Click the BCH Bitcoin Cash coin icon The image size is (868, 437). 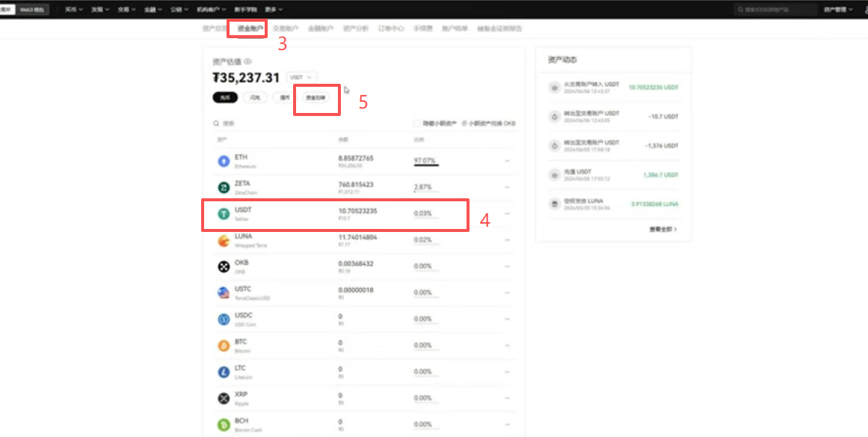pyautogui.click(x=224, y=425)
